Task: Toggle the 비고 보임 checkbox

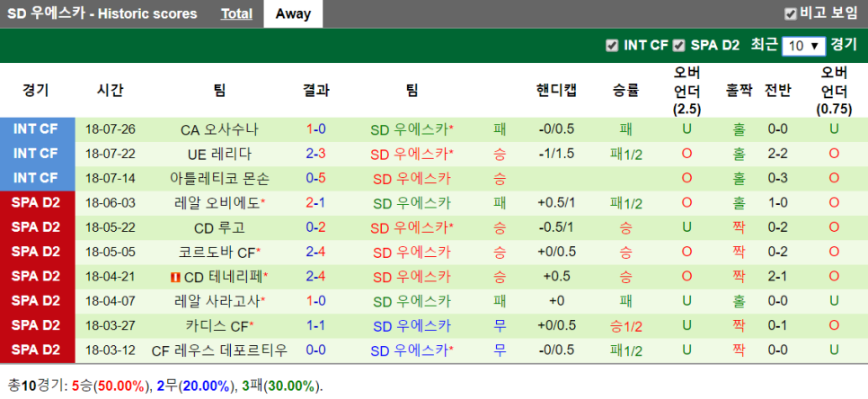Action: (791, 14)
